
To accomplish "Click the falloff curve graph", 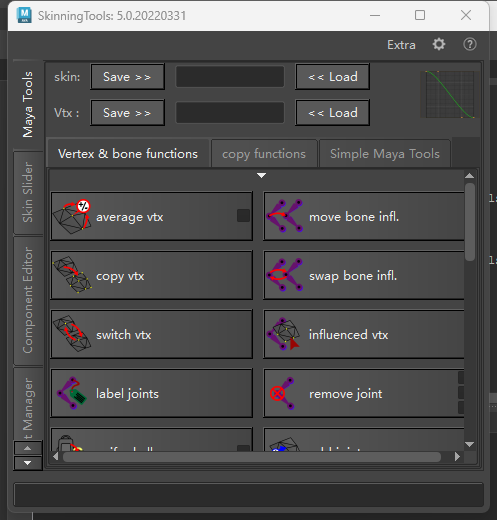I will pyautogui.click(x=450, y=94).
